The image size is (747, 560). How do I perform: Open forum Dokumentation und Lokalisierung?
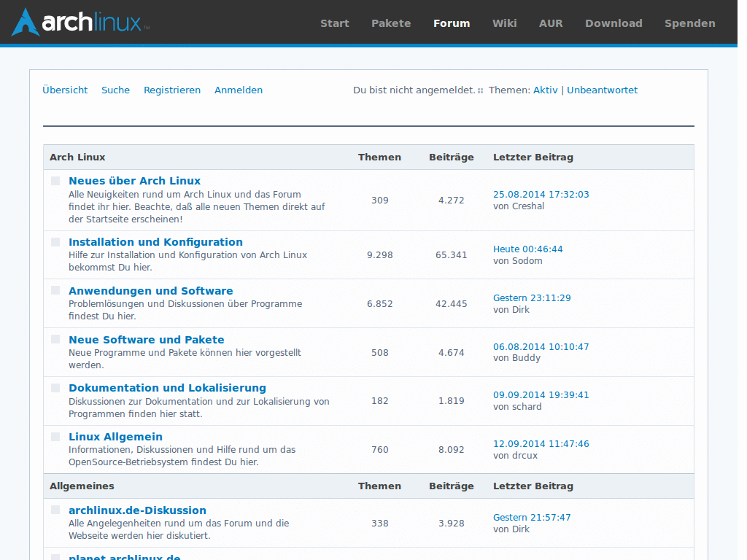[167, 388]
